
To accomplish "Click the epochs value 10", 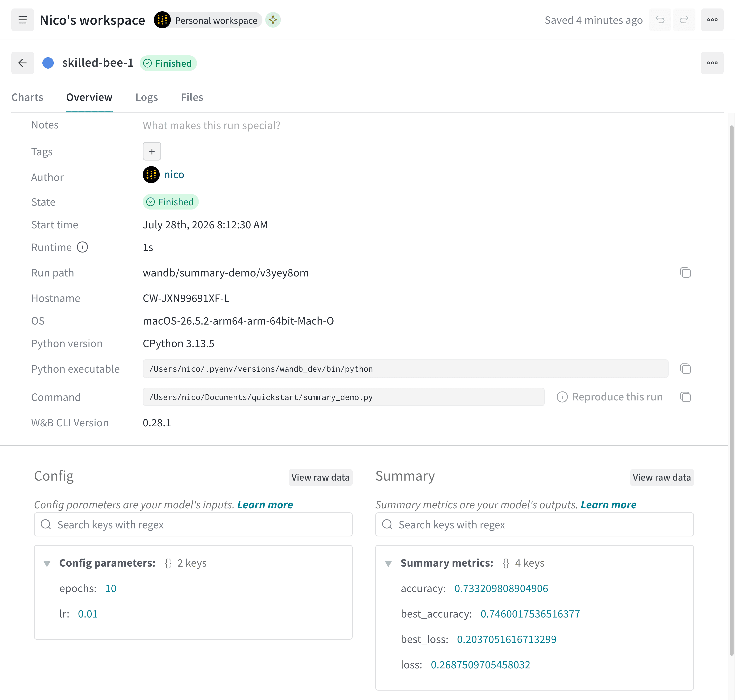I will click(111, 588).
